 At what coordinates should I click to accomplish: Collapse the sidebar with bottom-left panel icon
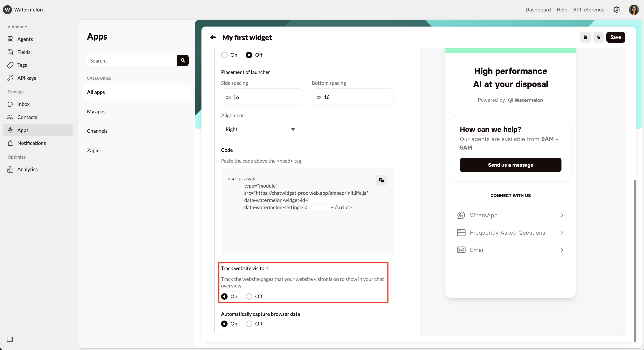point(10,339)
